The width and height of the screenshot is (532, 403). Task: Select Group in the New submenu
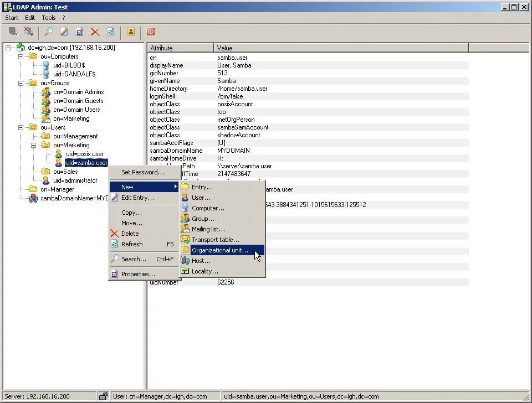[x=222, y=219]
